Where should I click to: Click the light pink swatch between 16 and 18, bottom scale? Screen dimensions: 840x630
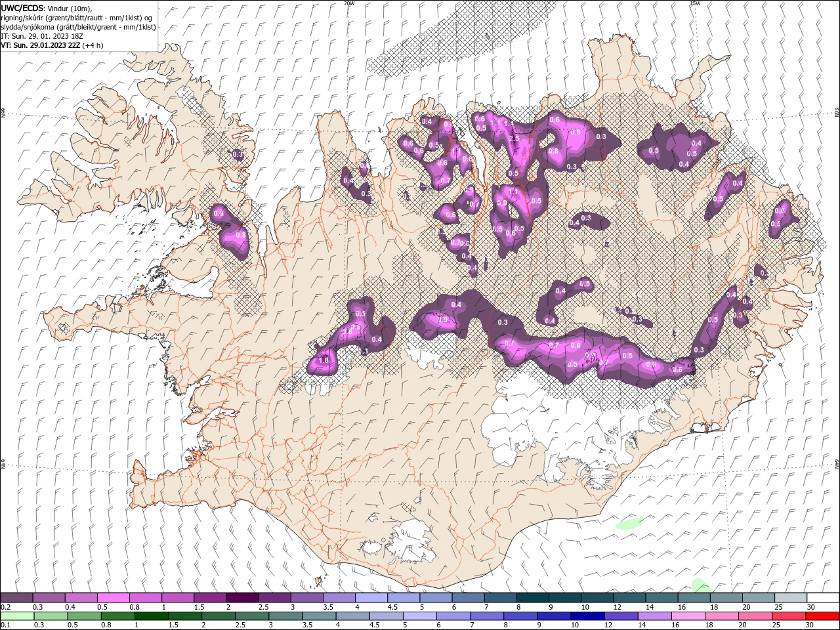688,616
